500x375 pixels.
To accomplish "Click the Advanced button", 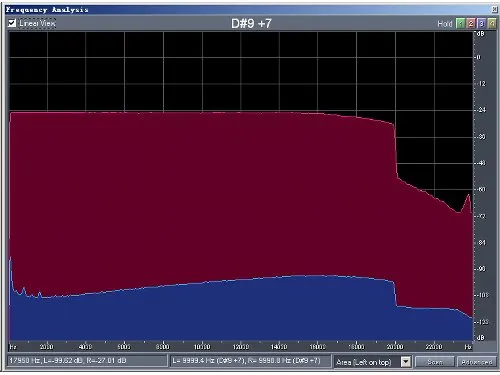I will point(477,362).
